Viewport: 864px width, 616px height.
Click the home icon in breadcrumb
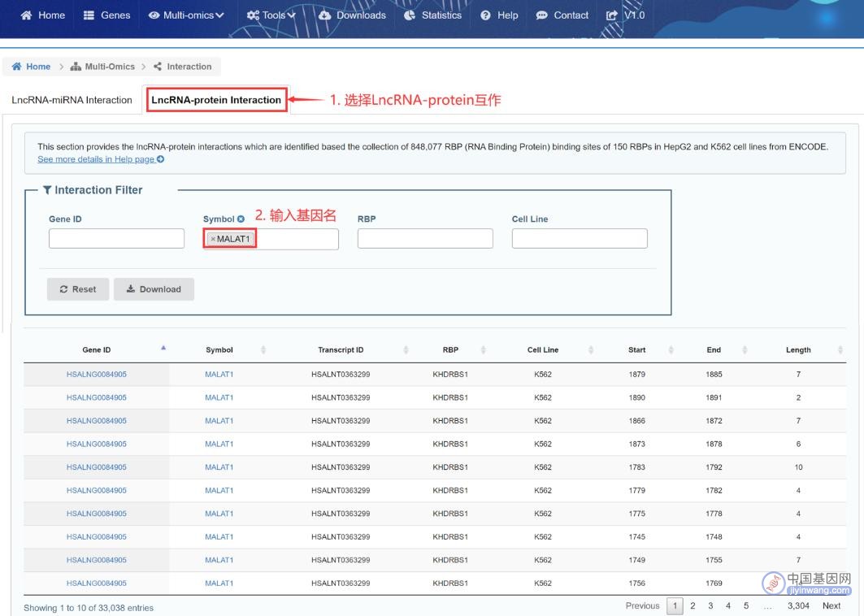point(16,67)
